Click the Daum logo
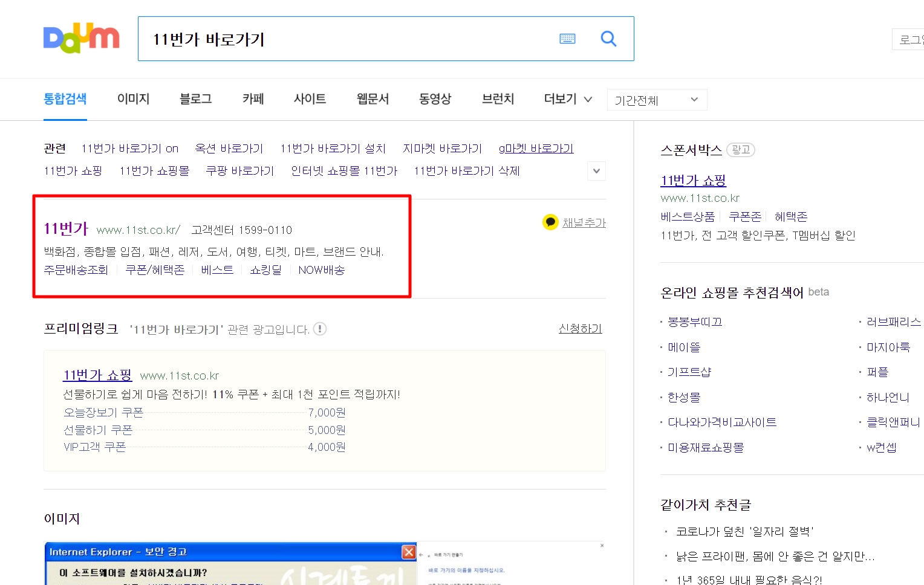This screenshot has height=585, width=924. click(x=81, y=38)
